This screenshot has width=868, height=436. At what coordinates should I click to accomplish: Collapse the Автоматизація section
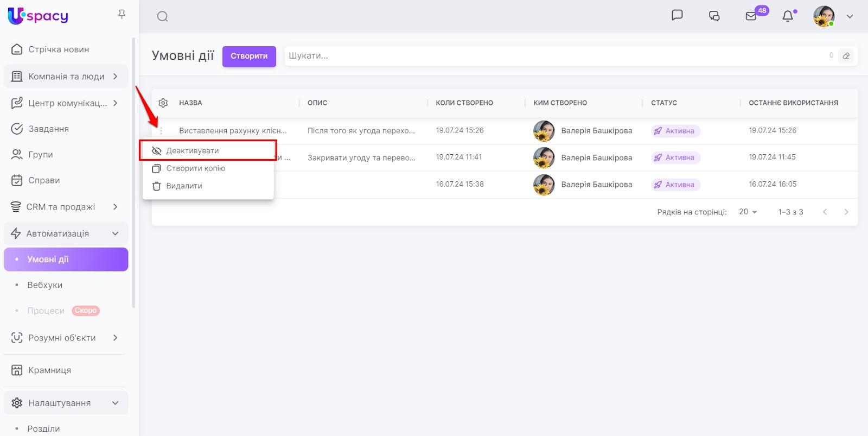(x=115, y=233)
